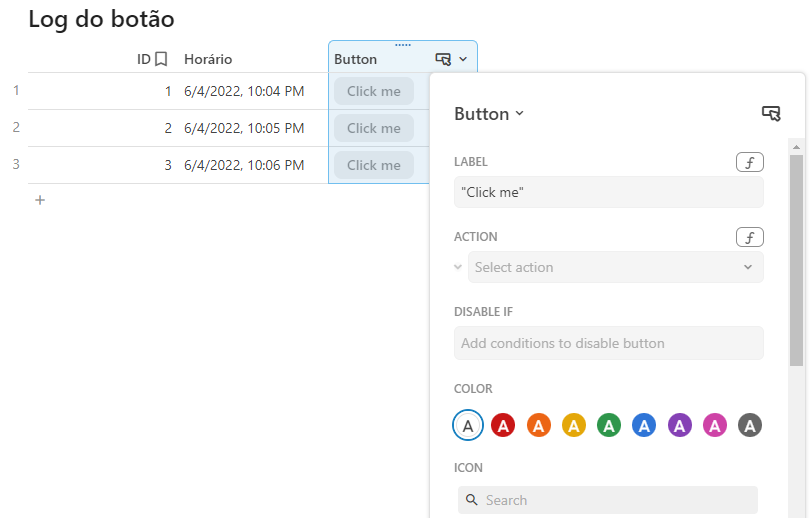The image size is (812, 518).
Task: Click the drag handle dots above Button column
Action: pyautogui.click(x=403, y=45)
